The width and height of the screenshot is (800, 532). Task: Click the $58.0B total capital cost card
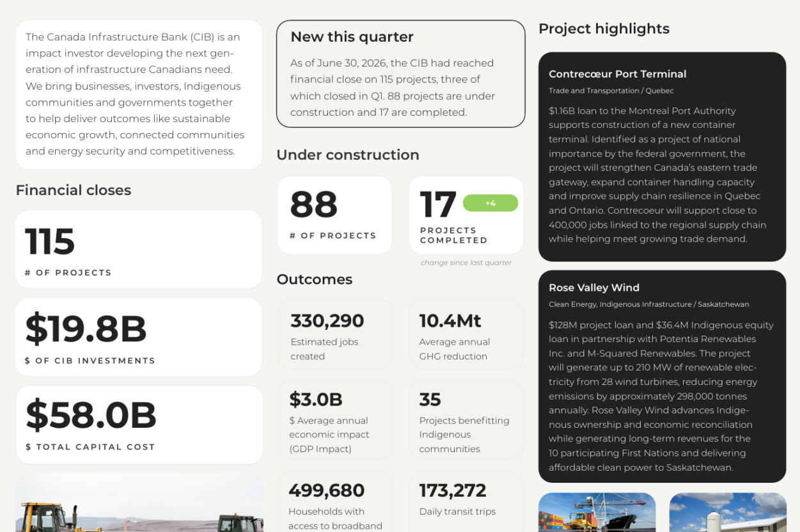(x=139, y=425)
